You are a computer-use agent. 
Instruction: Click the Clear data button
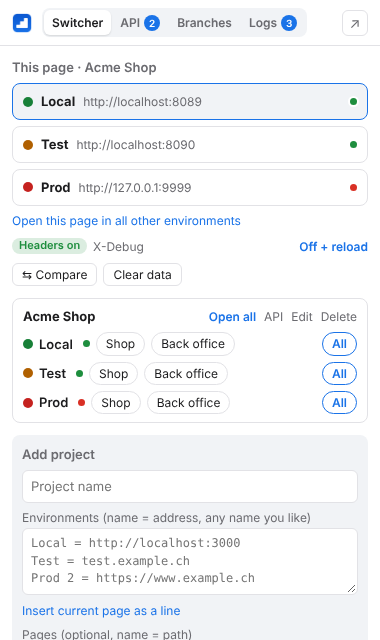tap(142, 275)
